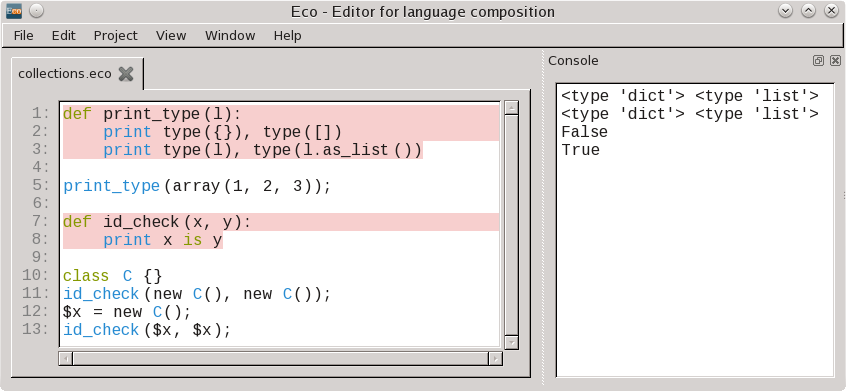This screenshot has width=846, height=391.
Task: Click the editor horizontal scrollbar handle
Action: point(281,358)
